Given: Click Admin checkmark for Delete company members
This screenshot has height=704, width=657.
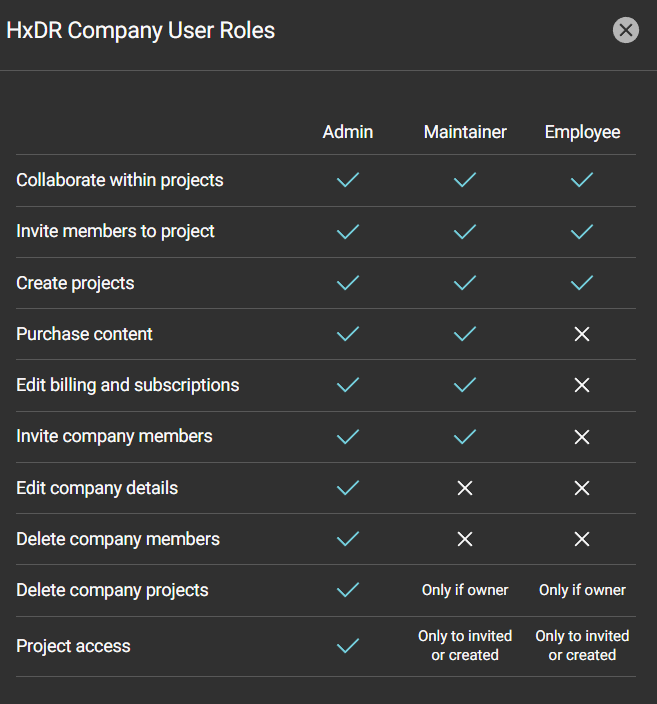Looking at the screenshot, I should [348, 539].
